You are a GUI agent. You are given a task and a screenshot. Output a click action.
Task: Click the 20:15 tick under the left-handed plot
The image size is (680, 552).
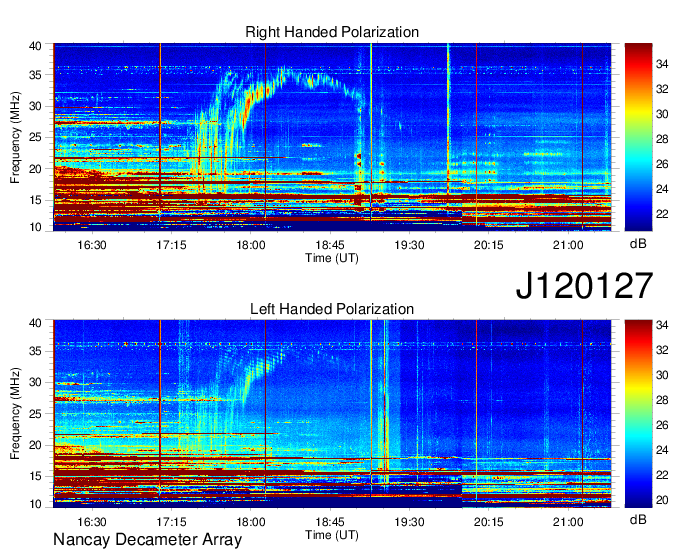[489, 522]
